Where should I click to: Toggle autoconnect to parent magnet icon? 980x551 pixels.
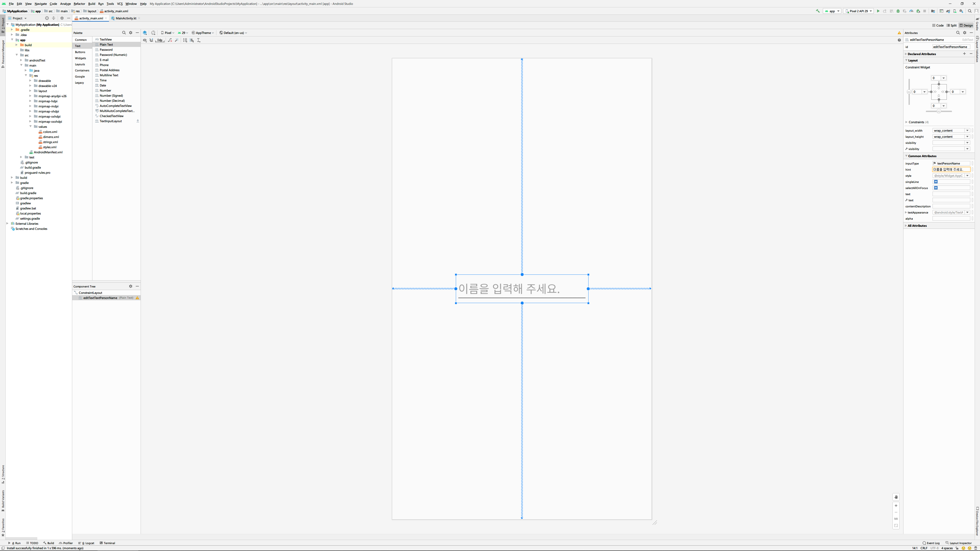pos(151,40)
